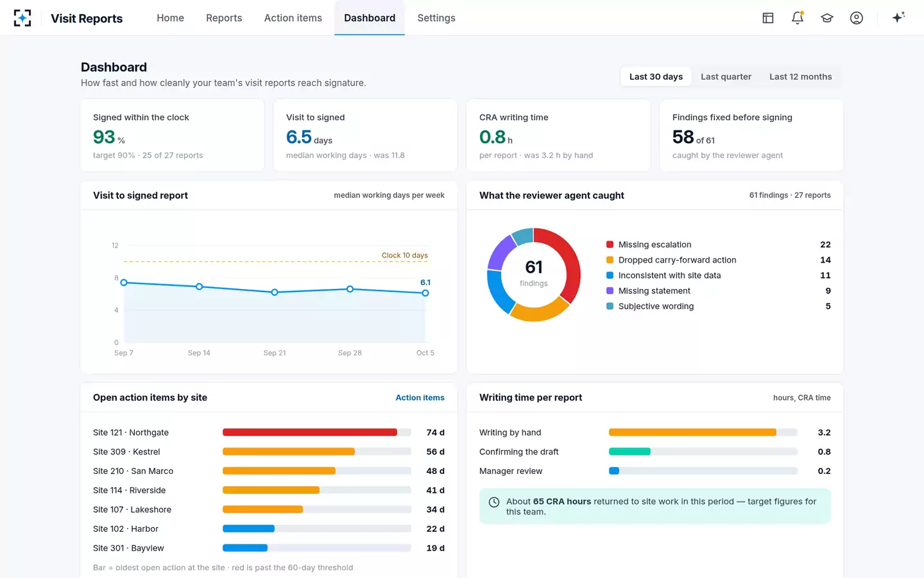The width and height of the screenshot is (924, 578).
Task: Open the graduation cap learning icon
Action: coord(827,18)
